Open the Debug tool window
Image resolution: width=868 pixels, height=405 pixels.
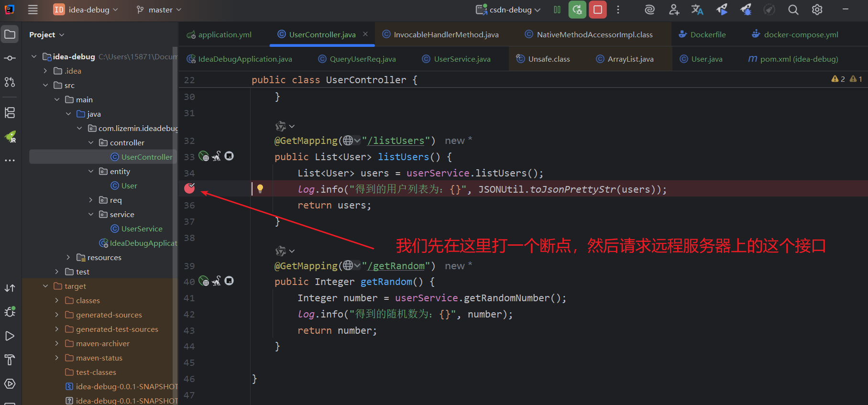(10, 312)
